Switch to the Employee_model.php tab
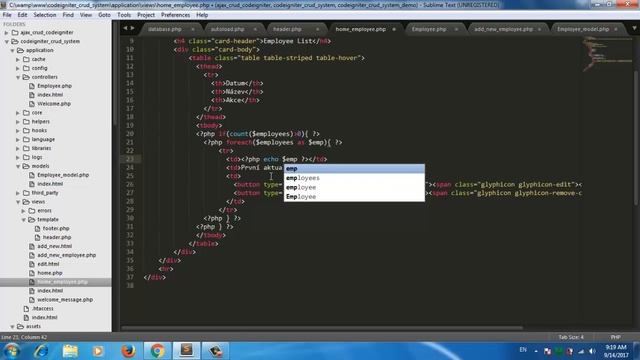Viewport: 640px width, 360px height. coord(583,29)
